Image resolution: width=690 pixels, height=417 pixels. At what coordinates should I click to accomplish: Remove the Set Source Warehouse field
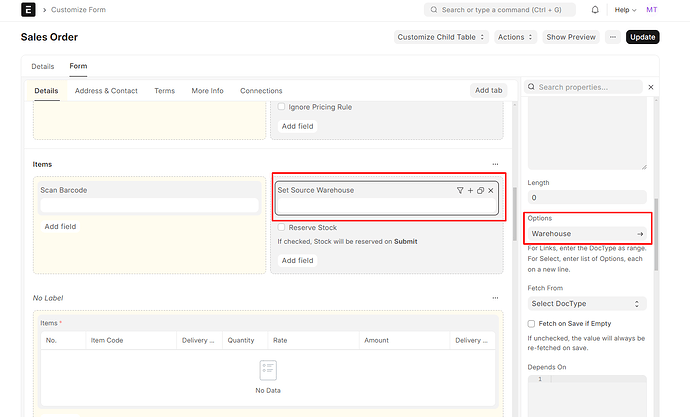491,190
